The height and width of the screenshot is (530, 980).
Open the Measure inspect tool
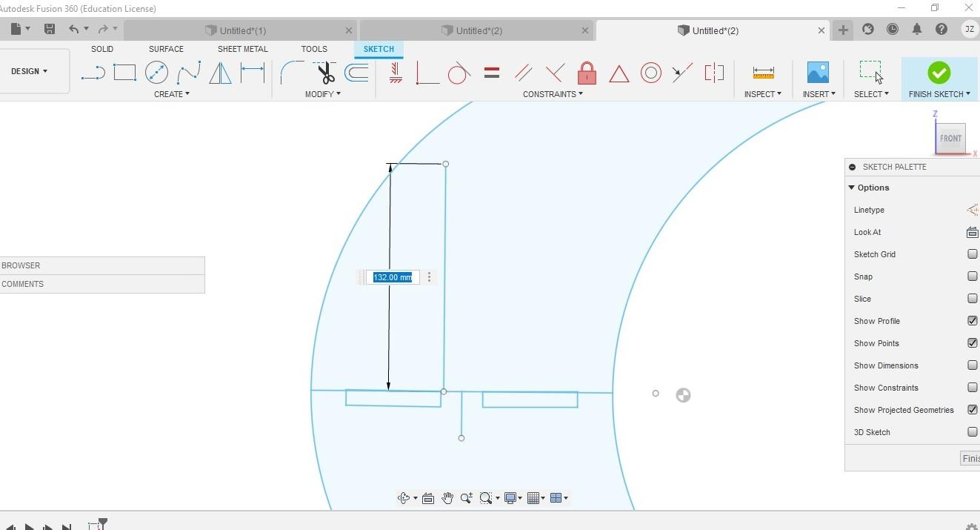[x=763, y=73]
